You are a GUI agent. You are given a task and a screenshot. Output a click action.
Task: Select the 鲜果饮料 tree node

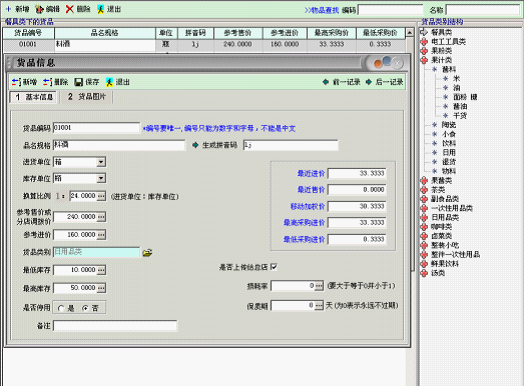pyautogui.click(x=445, y=264)
